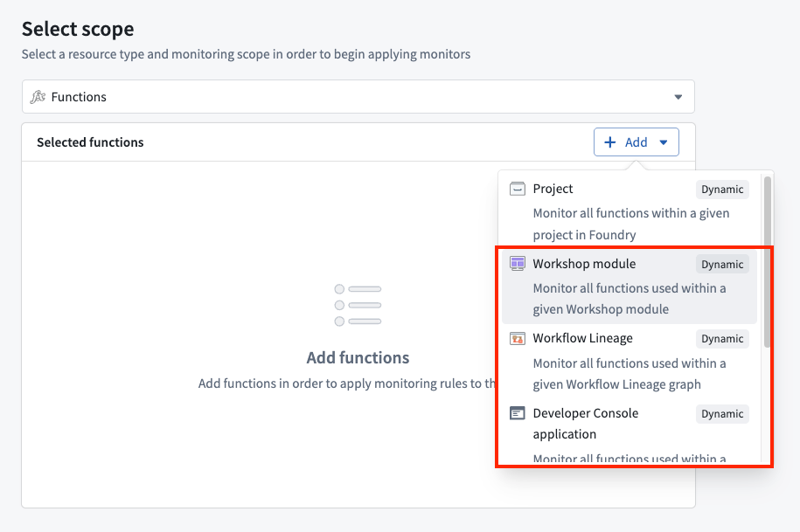
Task: Select the Project scope option
Action: coord(612,212)
